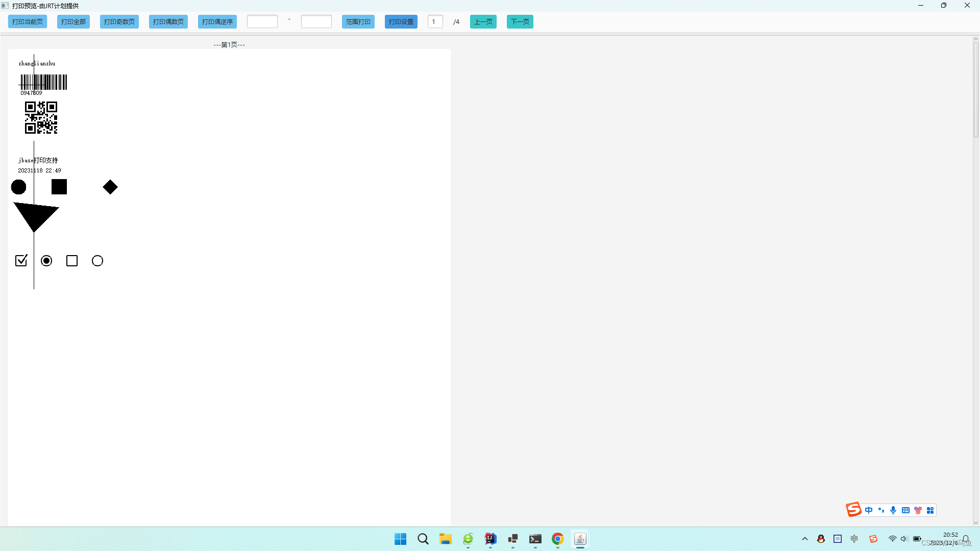This screenshot has height=551, width=980.
Task: Switch to IntelliJ IDEA in taskbar
Action: pos(491,539)
